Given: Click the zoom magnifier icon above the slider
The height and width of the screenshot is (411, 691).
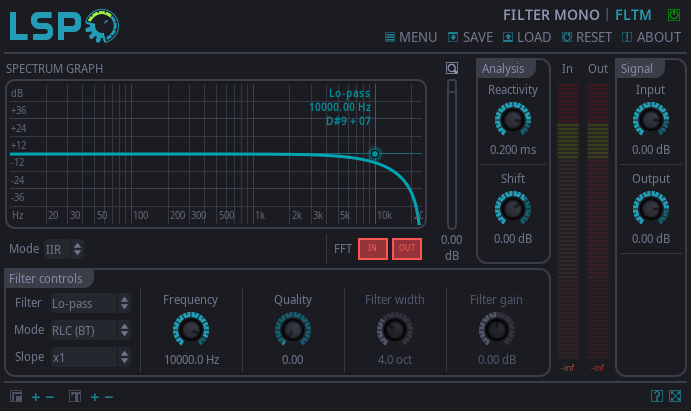Looking at the screenshot, I should [452, 69].
